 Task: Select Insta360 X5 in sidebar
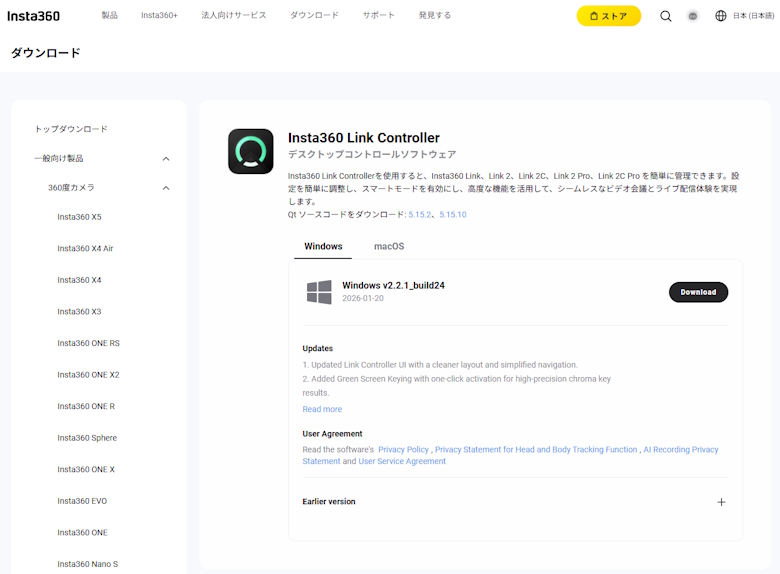click(79, 217)
